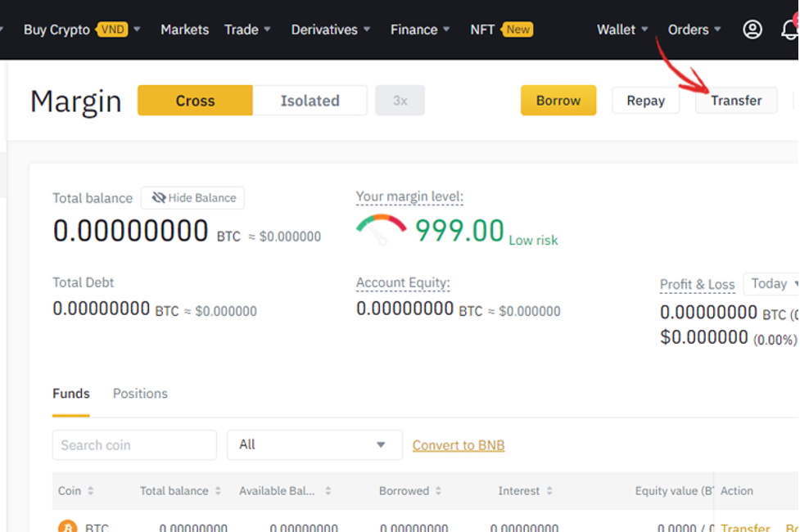Expand the Buy Crypto menu

click(x=82, y=29)
